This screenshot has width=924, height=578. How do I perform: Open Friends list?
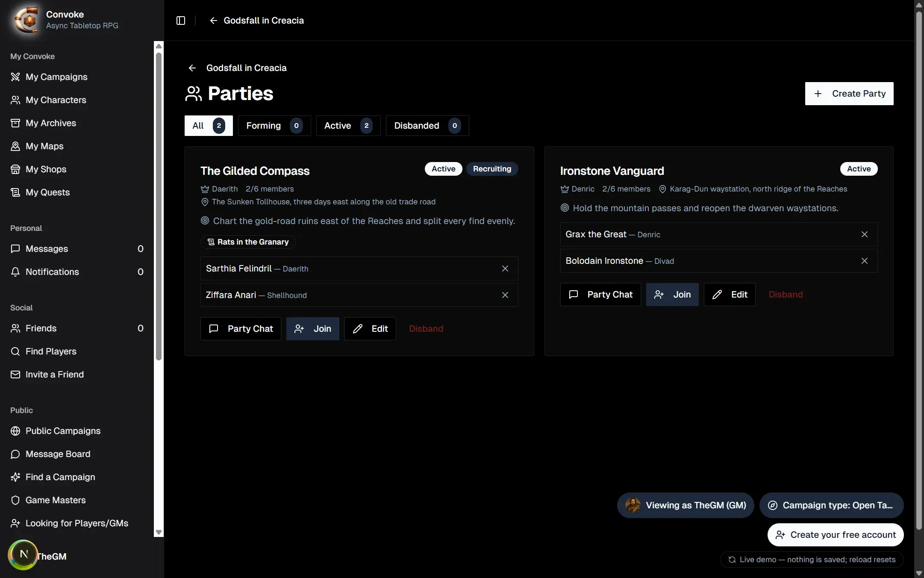pos(77,328)
